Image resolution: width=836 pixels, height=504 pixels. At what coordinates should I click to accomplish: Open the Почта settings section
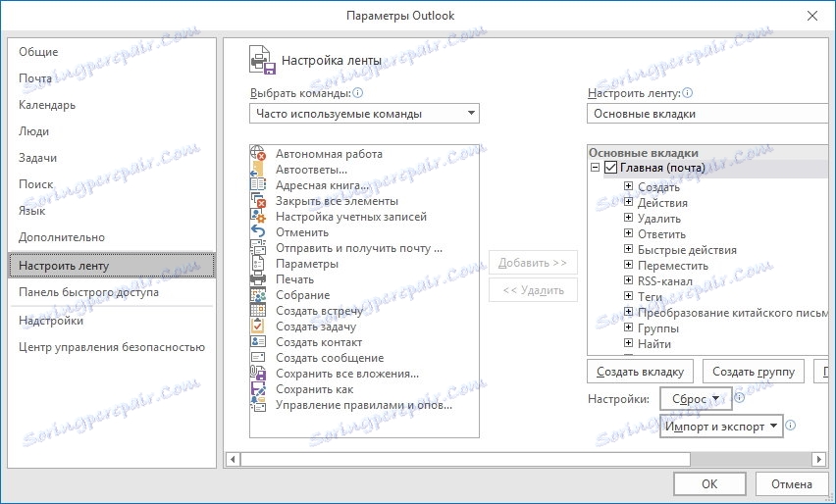35,78
